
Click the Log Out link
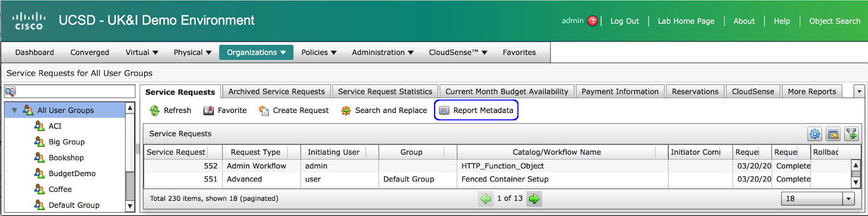(x=625, y=21)
